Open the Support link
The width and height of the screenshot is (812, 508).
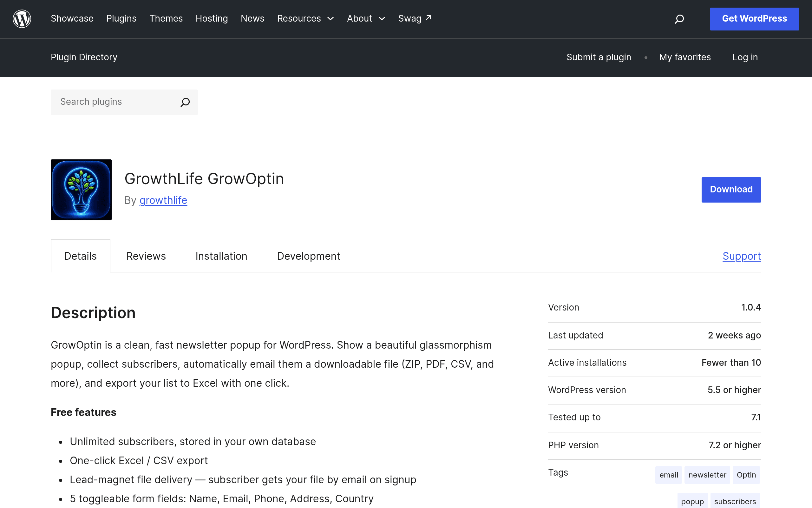coord(742,256)
